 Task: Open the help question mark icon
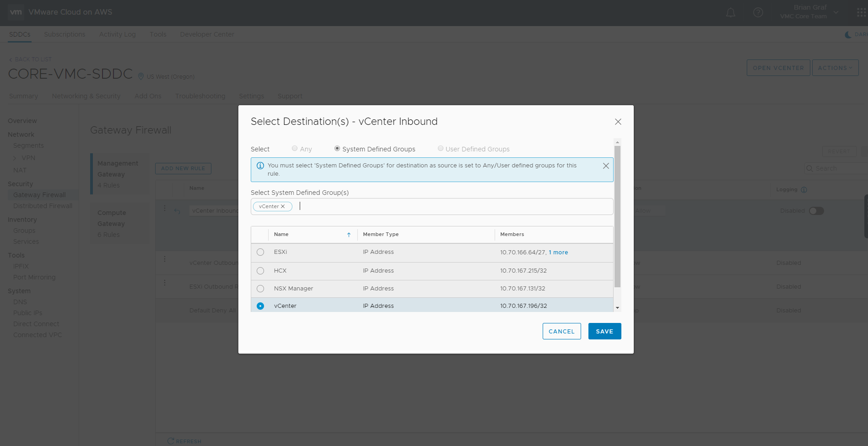coord(758,13)
